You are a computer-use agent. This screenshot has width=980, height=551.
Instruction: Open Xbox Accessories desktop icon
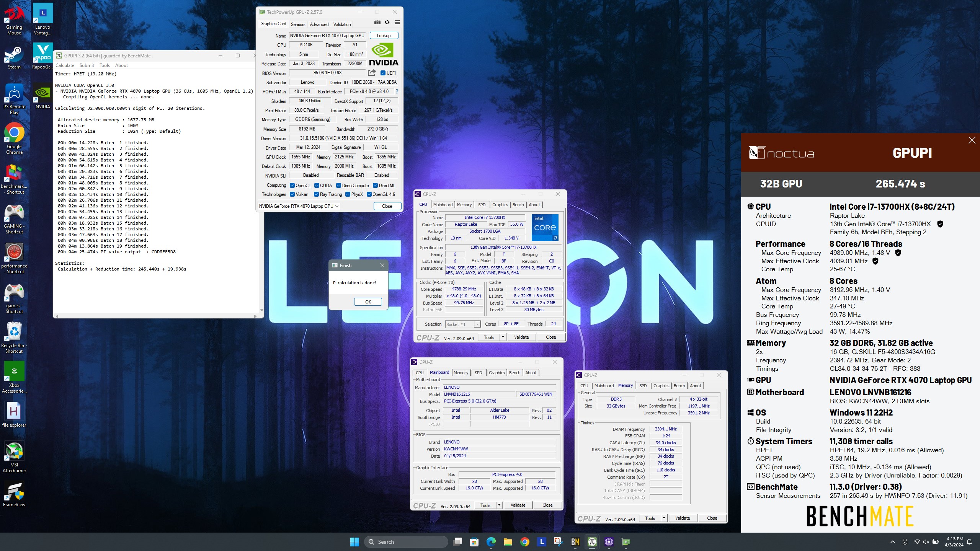(14, 378)
